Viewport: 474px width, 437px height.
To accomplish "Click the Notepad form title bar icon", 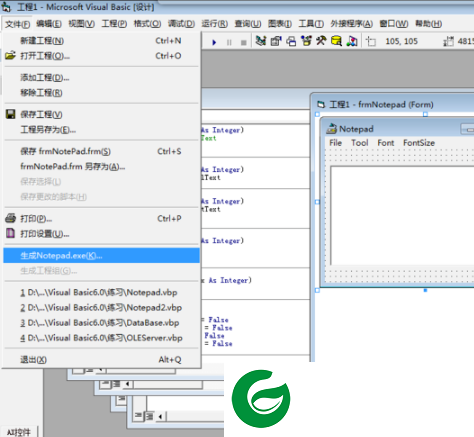I will tap(332, 129).
